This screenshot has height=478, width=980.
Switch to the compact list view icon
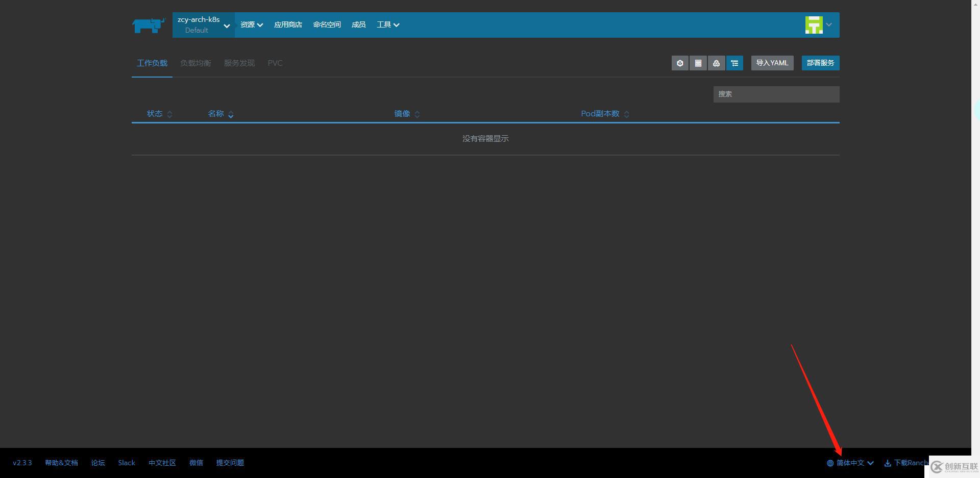(x=698, y=63)
